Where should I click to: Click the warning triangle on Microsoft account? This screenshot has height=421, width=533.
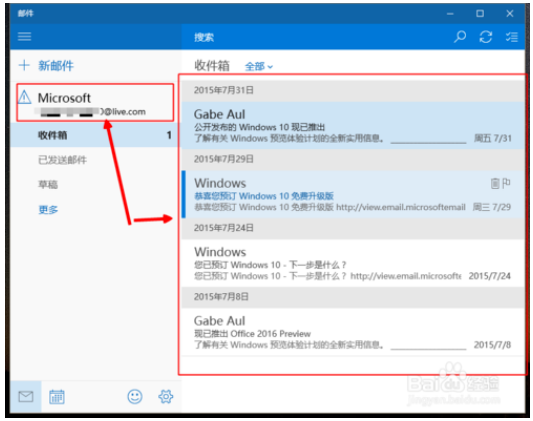pos(25,97)
